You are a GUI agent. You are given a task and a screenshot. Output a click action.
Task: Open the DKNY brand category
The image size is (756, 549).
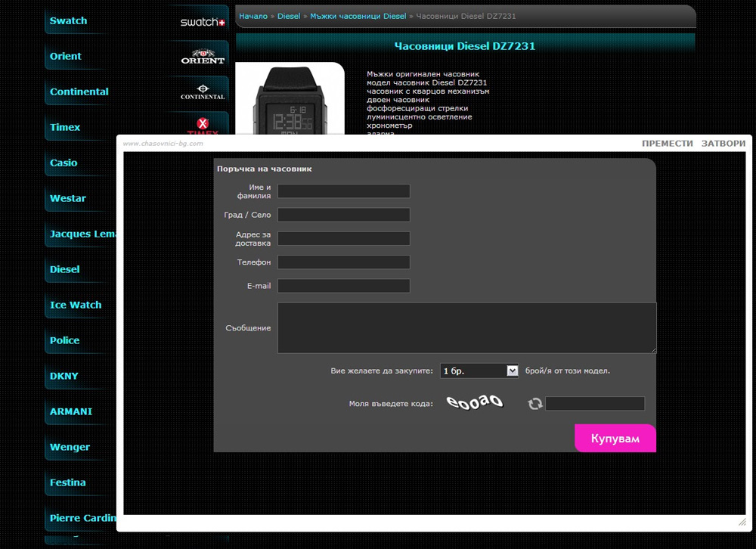(x=64, y=376)
